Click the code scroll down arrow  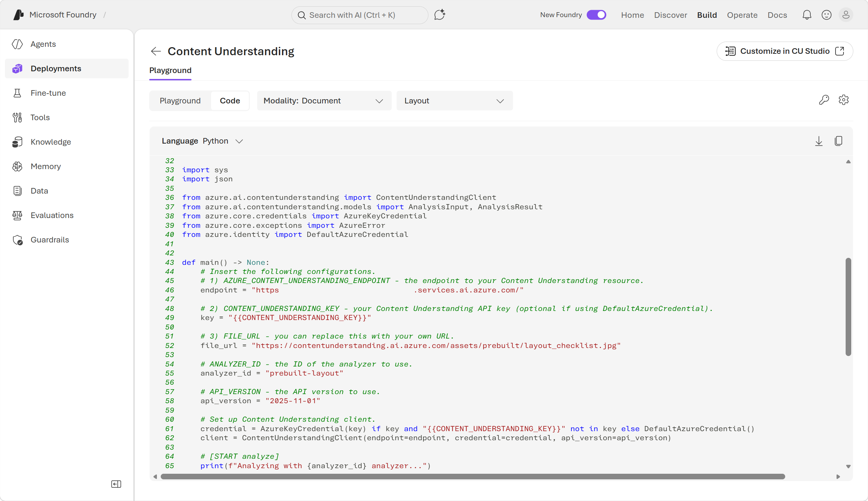point(848,467)
